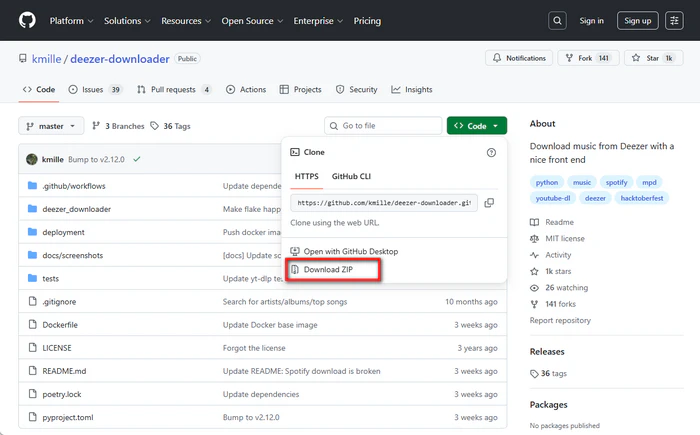This screenshot has height=435, width=700.
Task: Open the Actions tab
Action: 246,90
